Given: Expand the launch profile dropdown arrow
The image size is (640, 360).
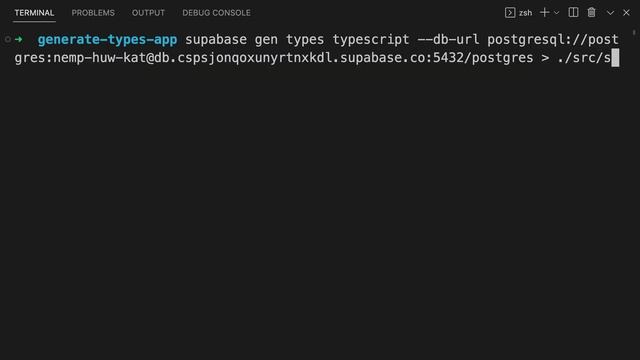Looking at the screenshot, I should tap(556, 13).
